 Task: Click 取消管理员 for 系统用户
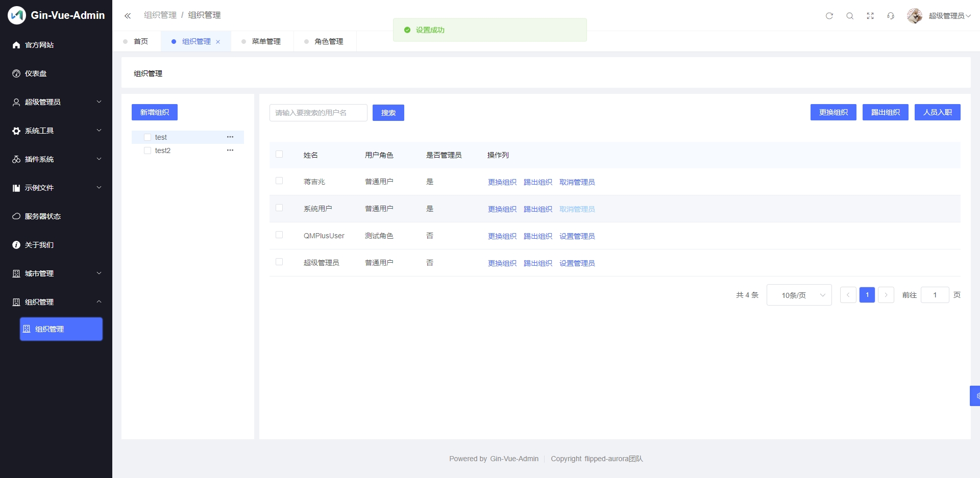(x=577, y=209)
